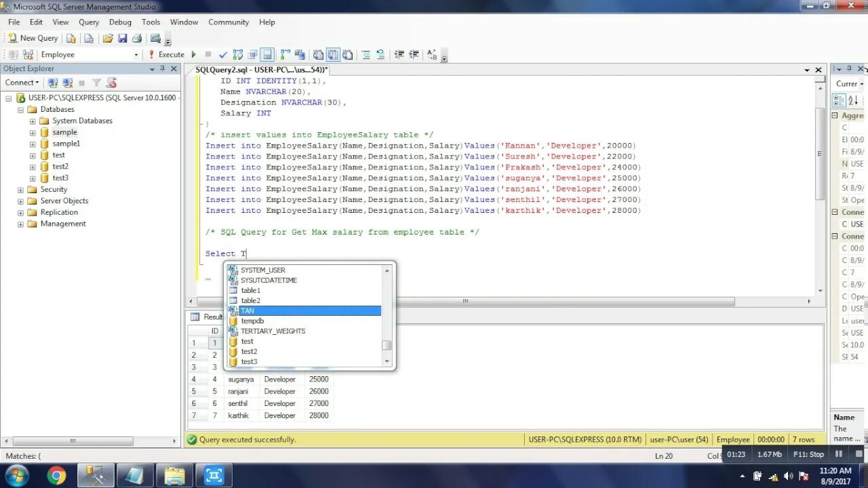The height and width of the screenshot is (488, 868).
Task: Open the Query menu
Action: point(89,22)
